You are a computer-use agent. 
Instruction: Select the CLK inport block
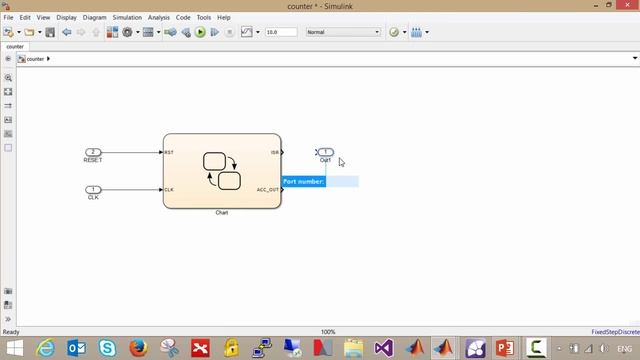[93, 189]
